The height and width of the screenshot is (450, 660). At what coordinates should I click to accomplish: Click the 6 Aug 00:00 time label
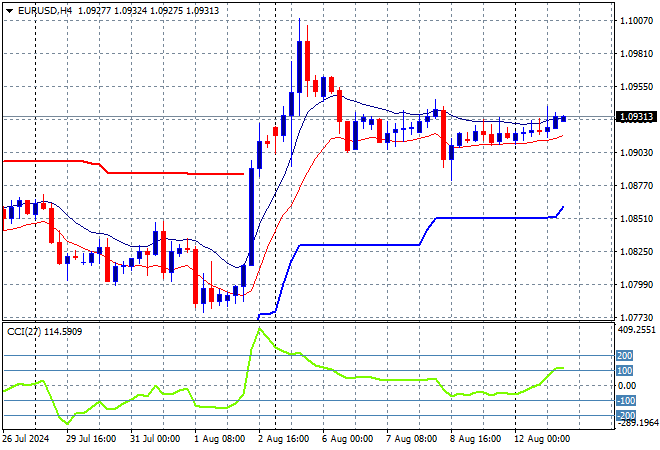pyautogui.click(x=348, y=439)
